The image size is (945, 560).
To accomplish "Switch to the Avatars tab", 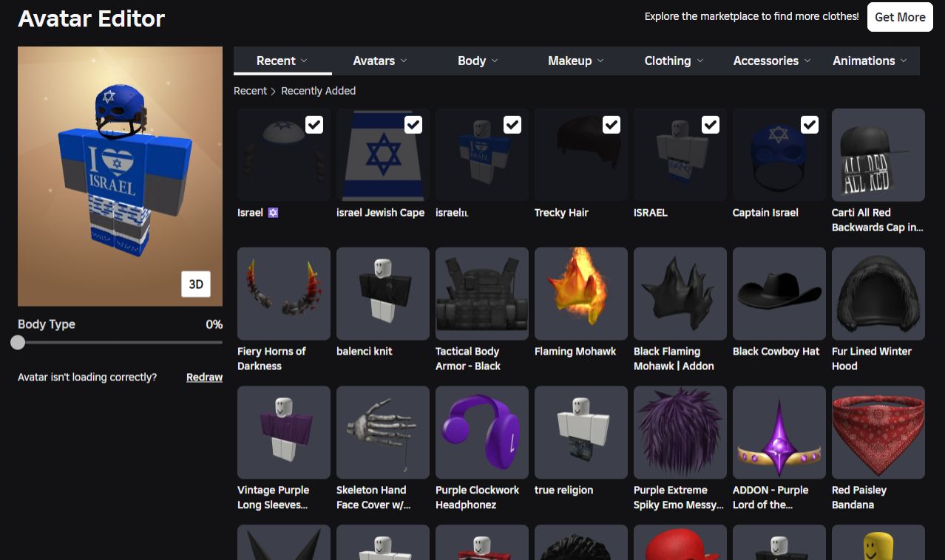I will (x=382, y=61).
